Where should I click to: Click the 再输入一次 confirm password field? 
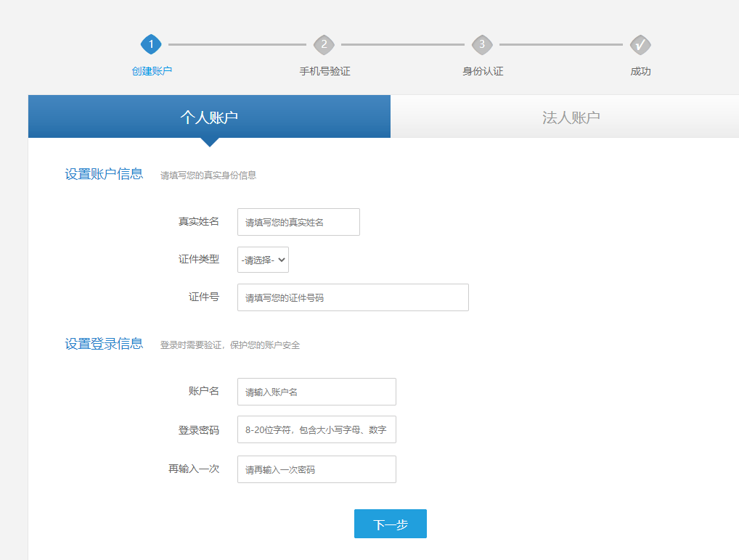(317, 469)
